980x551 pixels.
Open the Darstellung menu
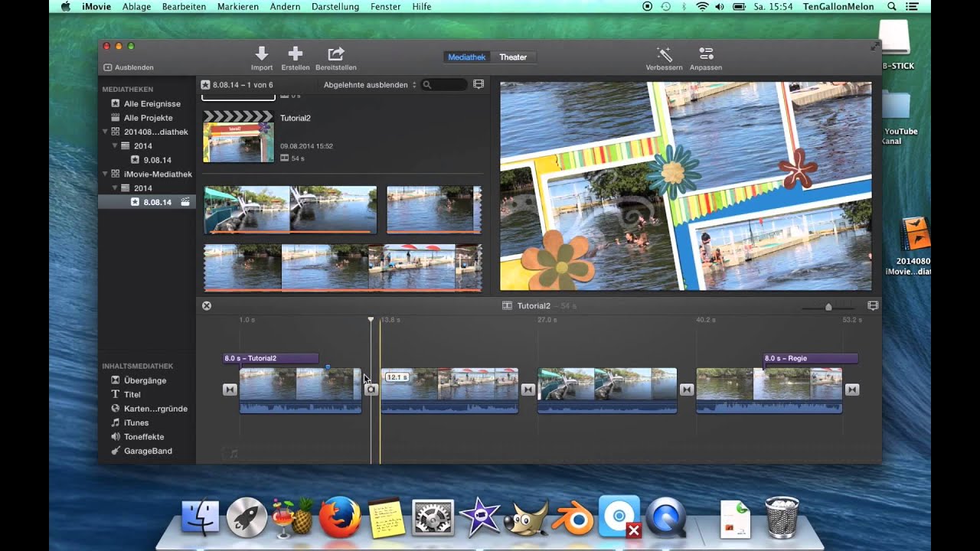click(335, 6)
